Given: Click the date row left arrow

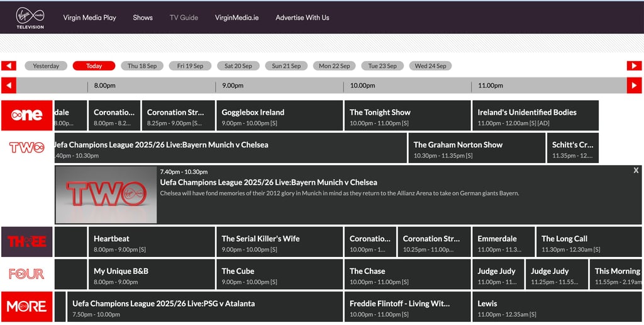Looking at the screenshot, I should tap(9, 66).
